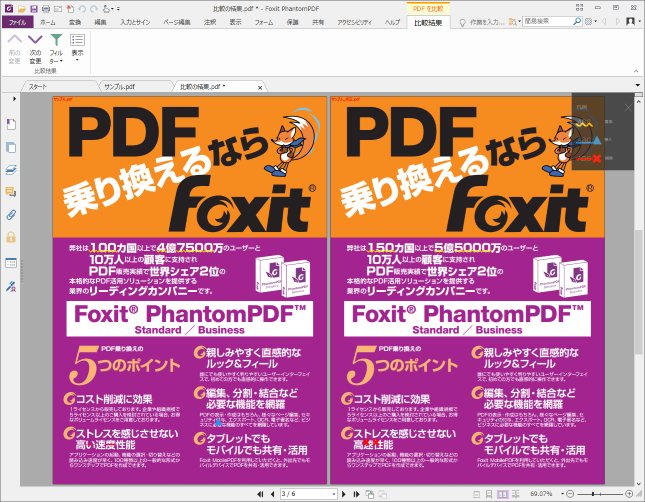Go to the next page button
Viewport: 645px width, 502px height.
pyautogui.click(x=344, y=494)
